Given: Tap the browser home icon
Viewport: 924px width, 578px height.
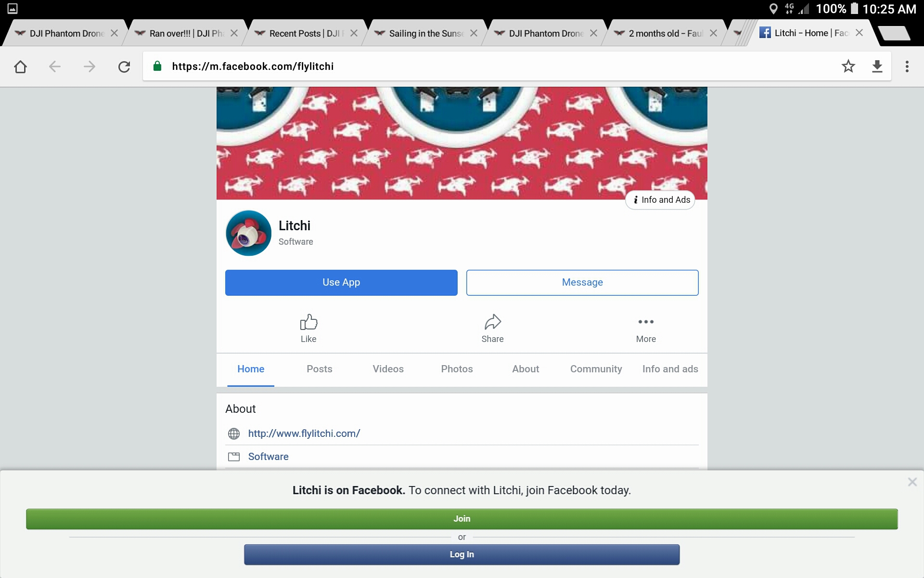Looking at the screenshot, I should pos(20,66).
